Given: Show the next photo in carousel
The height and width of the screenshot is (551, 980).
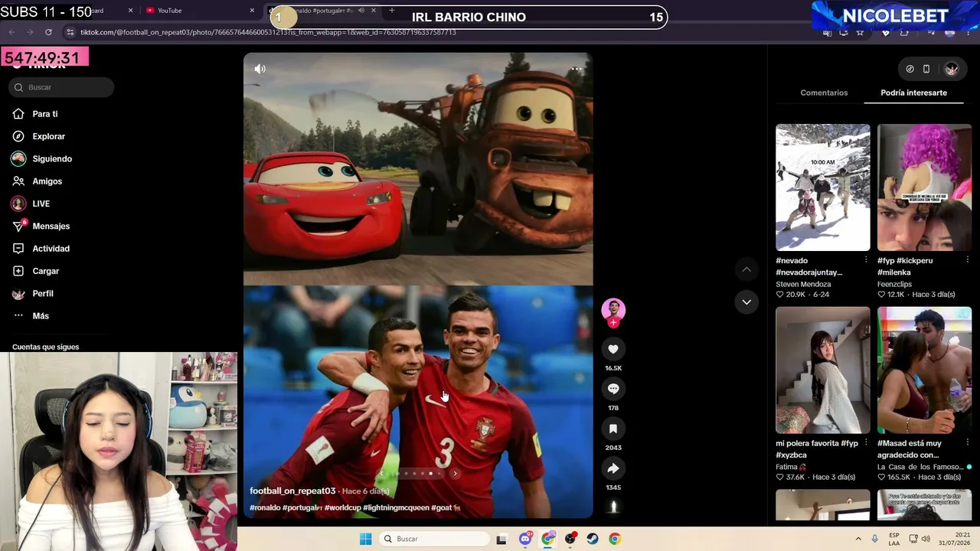Looking at the screenshot, I should 455,474.
